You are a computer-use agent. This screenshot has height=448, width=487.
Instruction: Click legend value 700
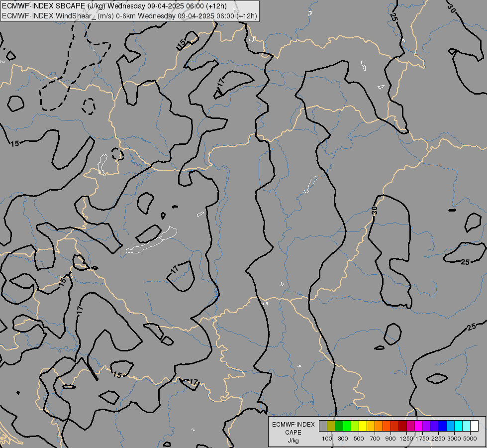pos(375,439)
